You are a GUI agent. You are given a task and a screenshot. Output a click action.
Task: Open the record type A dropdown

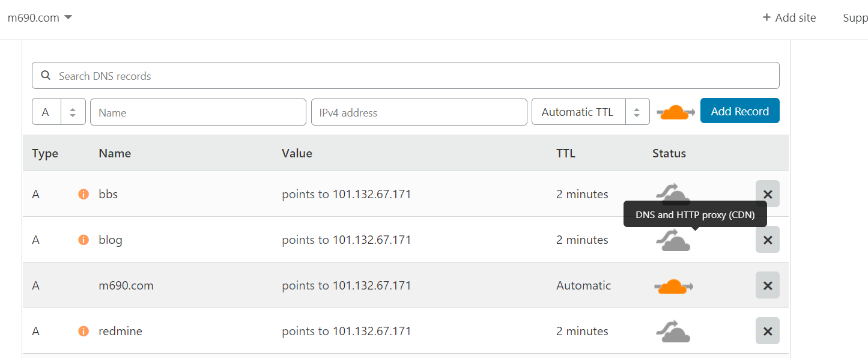point(59,112)
